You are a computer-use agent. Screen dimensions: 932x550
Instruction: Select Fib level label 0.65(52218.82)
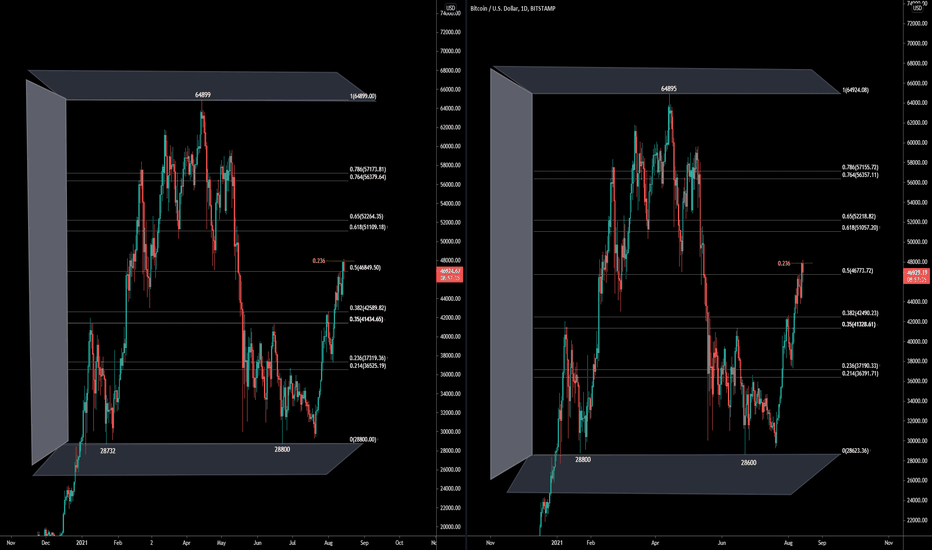(859, 216)
